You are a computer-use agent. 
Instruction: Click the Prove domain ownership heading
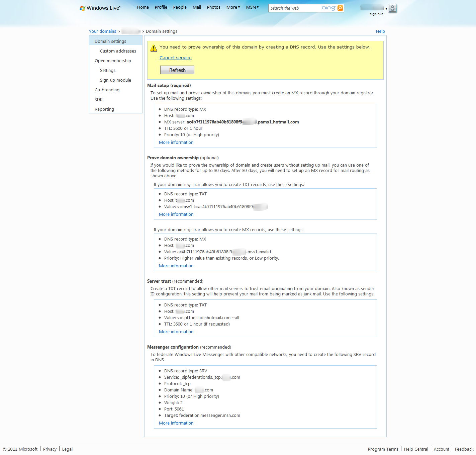173,158
